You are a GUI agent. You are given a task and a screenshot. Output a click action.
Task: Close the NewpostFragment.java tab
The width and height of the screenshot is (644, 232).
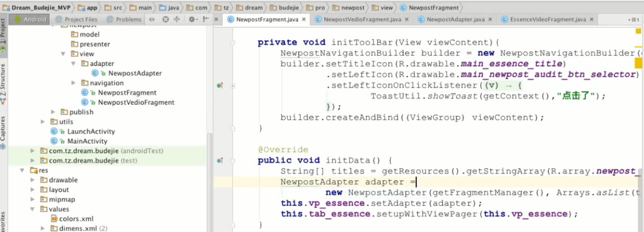click(x=305, y=20)
